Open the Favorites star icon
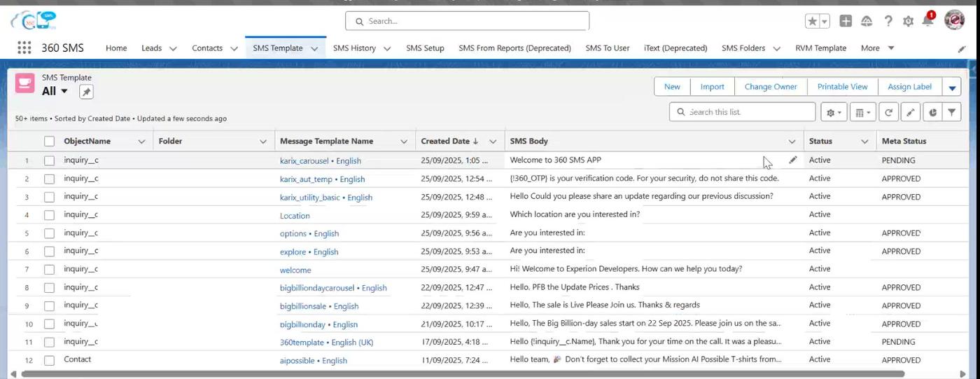Image resolution: width=980 pixels, height=379 pixels. click(x=812, y=21)
